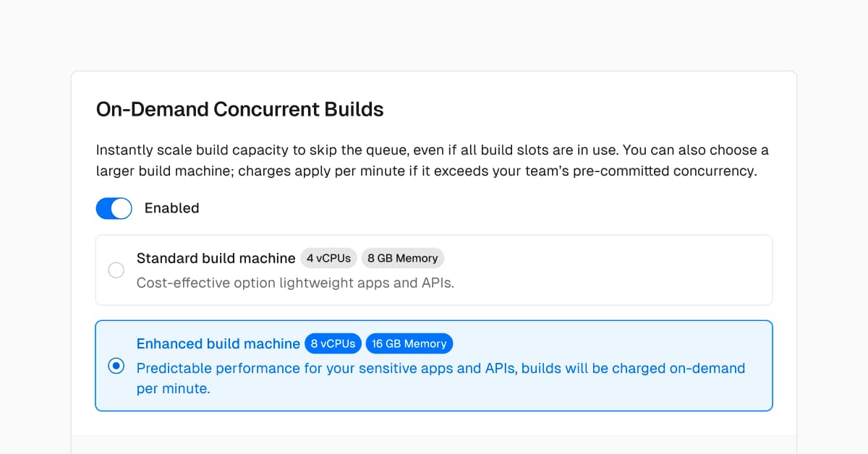Click the "Predictable performance" description line
Viewport: 868px width, 454px height.
pyautogui.click(x=441, y=368)
